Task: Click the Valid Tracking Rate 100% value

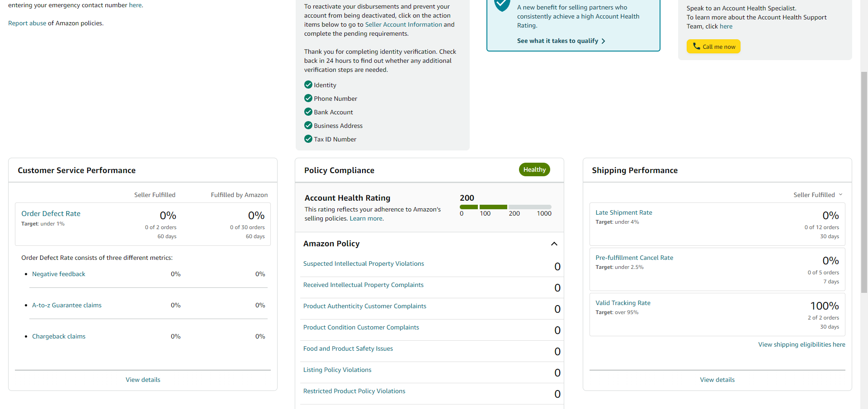Action: coord(824,306)
